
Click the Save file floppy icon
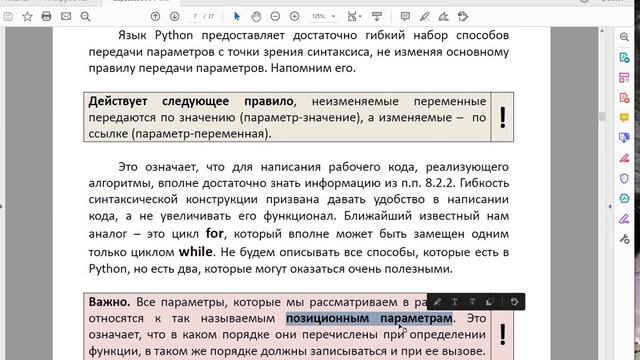coord(8,16)
